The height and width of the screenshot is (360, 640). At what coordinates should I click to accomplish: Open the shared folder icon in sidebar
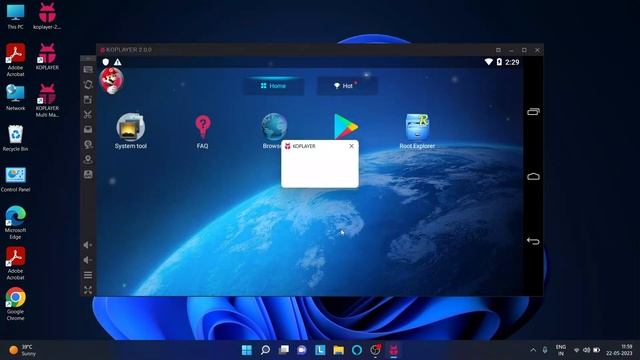click(88, 129)
